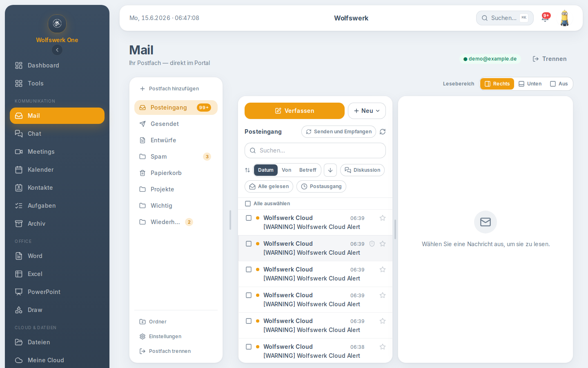This screenshot has width=588, height=368.
Task: Star the 06:38 Wolfswerk Cloud email
Action: tap(383, 347)
